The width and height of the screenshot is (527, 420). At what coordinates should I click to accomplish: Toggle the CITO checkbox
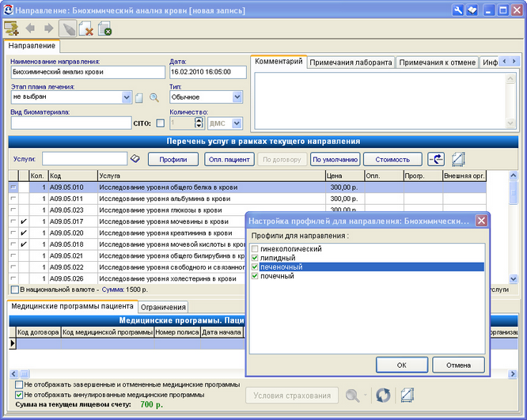pos(161,123)
